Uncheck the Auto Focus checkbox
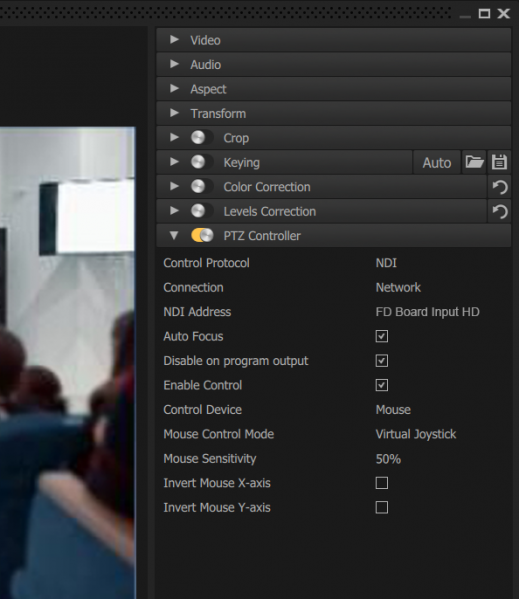Image resolution: width=519 pixels, height=599 pixels. [x=382, y=336]
